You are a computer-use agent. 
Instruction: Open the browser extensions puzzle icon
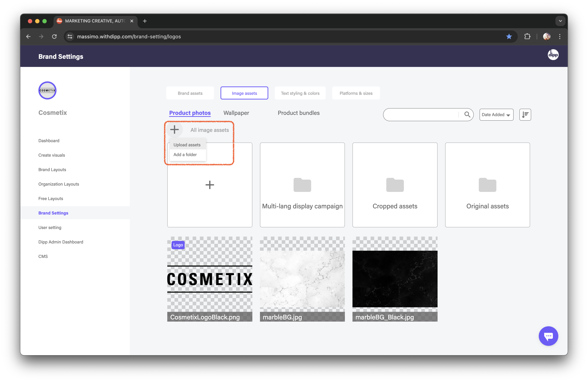527,37
